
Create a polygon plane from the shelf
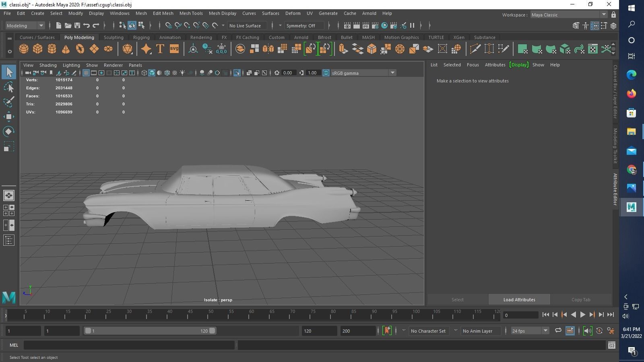94,49
